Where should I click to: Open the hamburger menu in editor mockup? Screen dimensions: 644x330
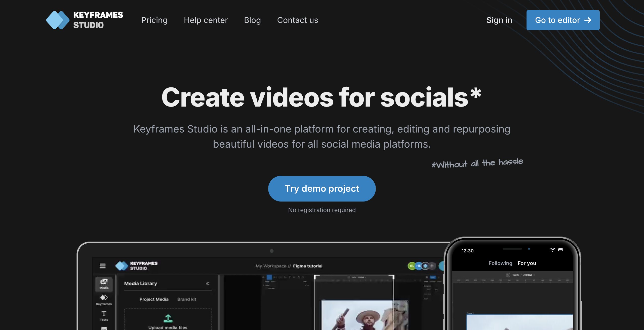(103, 266)
